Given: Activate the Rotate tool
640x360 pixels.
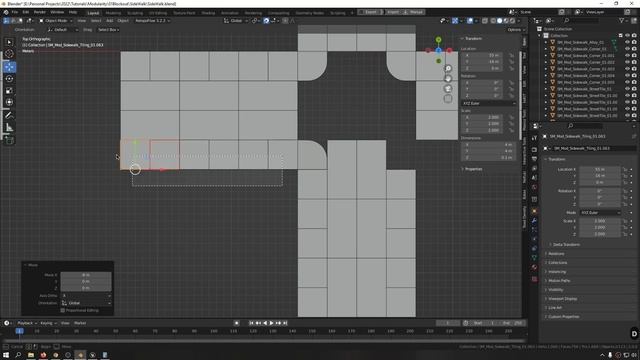Looking at the screenshot, I should pos(9,79).
